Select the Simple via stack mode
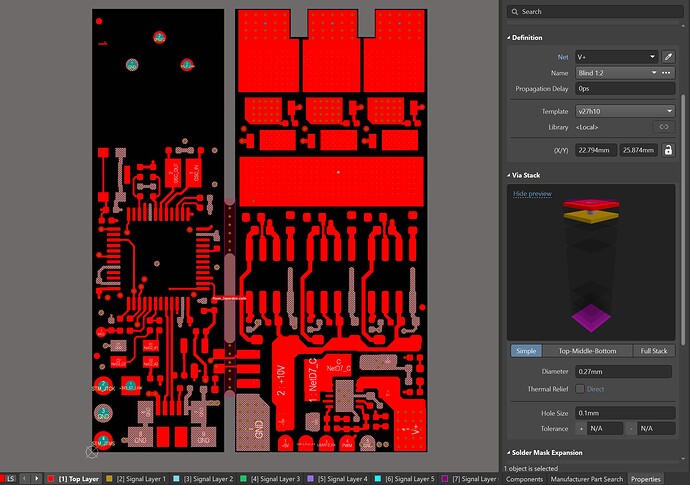Image resolution: width=690 pixels, height=485 pixels. [526, 351]
